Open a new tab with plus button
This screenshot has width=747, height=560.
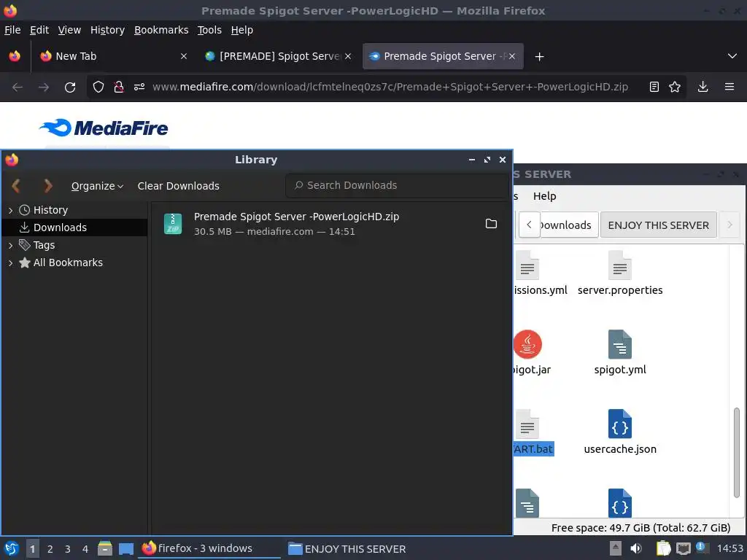[539, 57]
